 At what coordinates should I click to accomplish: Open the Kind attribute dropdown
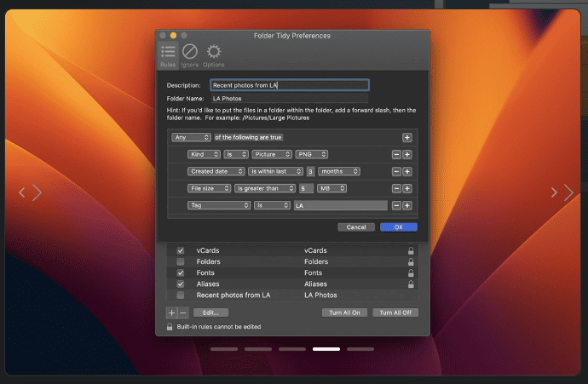click(204, 154)
